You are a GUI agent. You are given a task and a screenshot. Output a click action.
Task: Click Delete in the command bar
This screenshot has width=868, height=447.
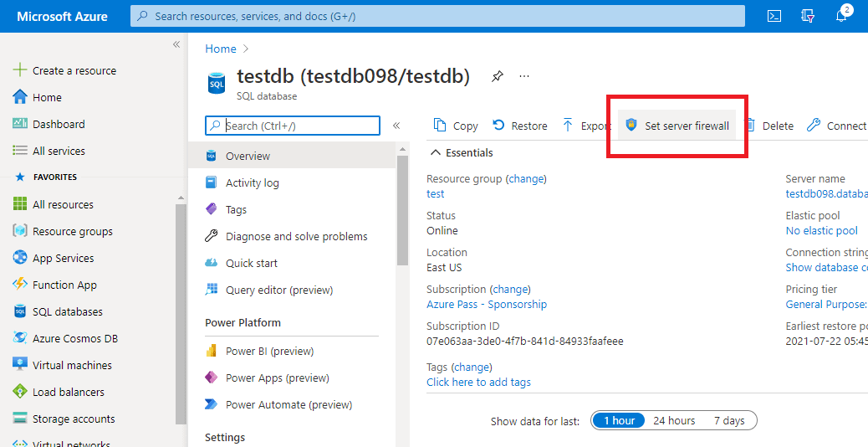point(768,126)
